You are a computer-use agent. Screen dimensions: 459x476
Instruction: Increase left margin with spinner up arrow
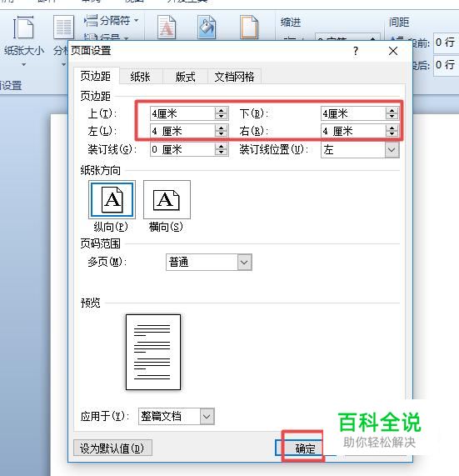[221, 128]
